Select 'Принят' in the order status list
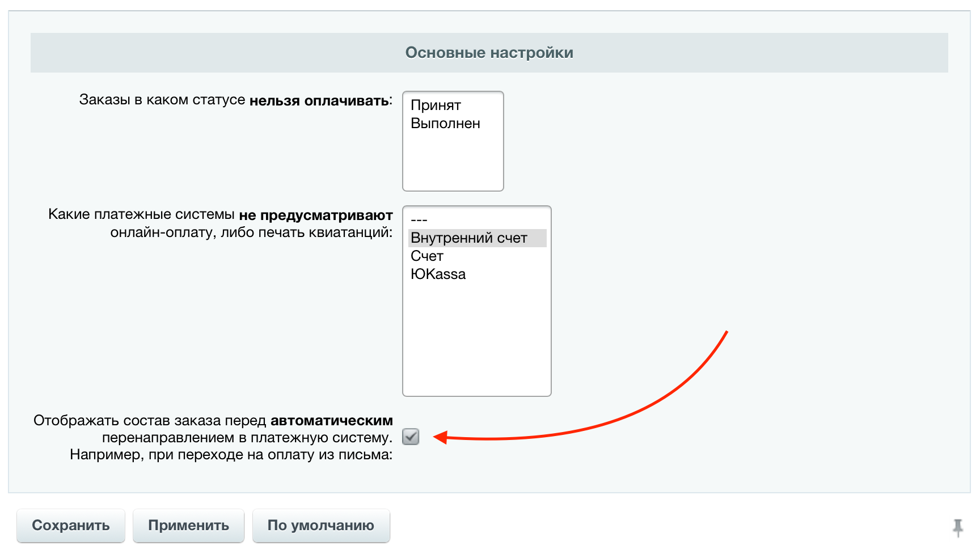Viewport: 980px width, 550px height. point(436,105)
